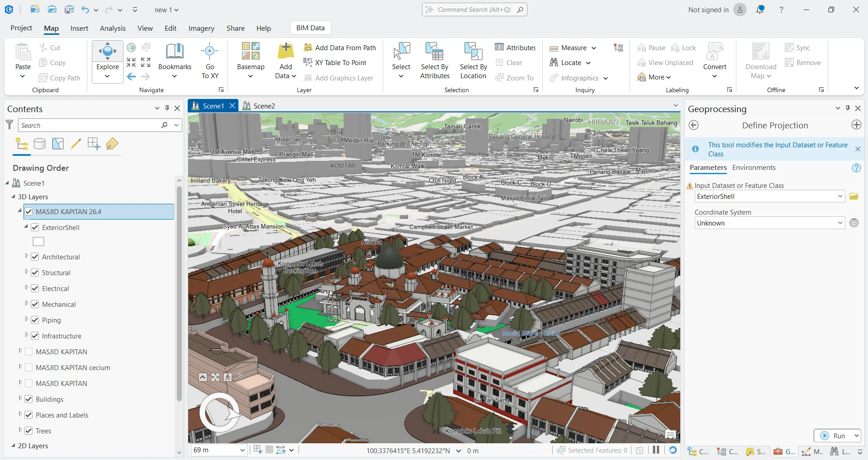Expand the Buildings layer
Screen dimensions: 868x460
(x=20, y=398)
